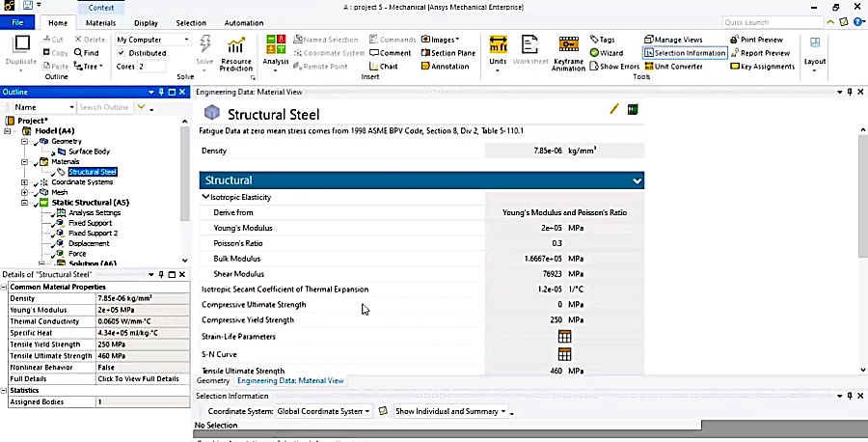Open the Images dropdown
Viewport: 868px width, 442px height.
441,40
